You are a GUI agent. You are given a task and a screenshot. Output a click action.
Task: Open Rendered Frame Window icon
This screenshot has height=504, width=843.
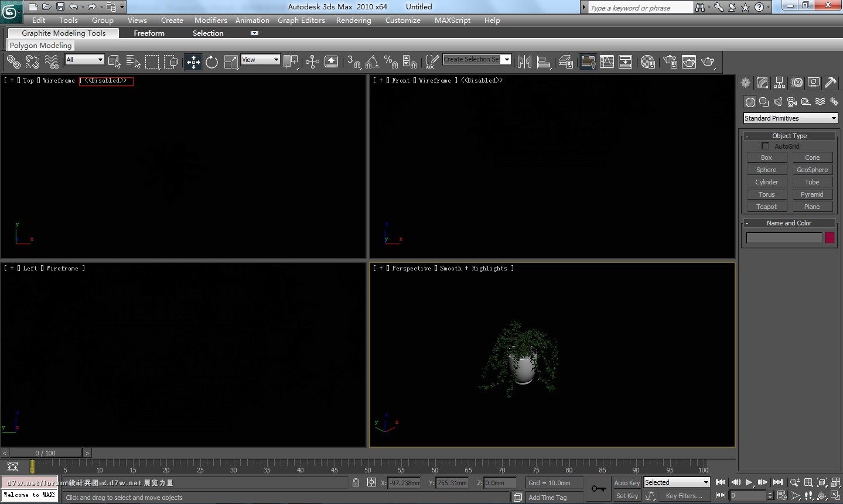click(x=689, y=61)
